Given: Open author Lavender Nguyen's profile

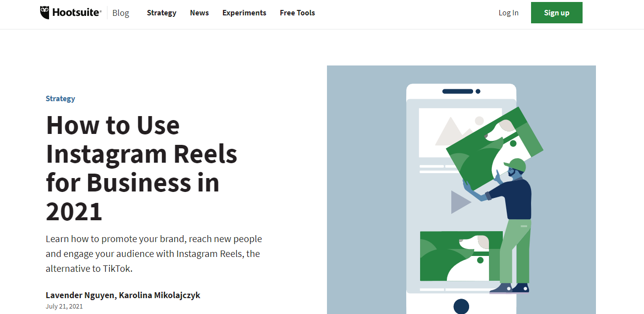Looking at the screenshot, I should click(x=80, y=295).
